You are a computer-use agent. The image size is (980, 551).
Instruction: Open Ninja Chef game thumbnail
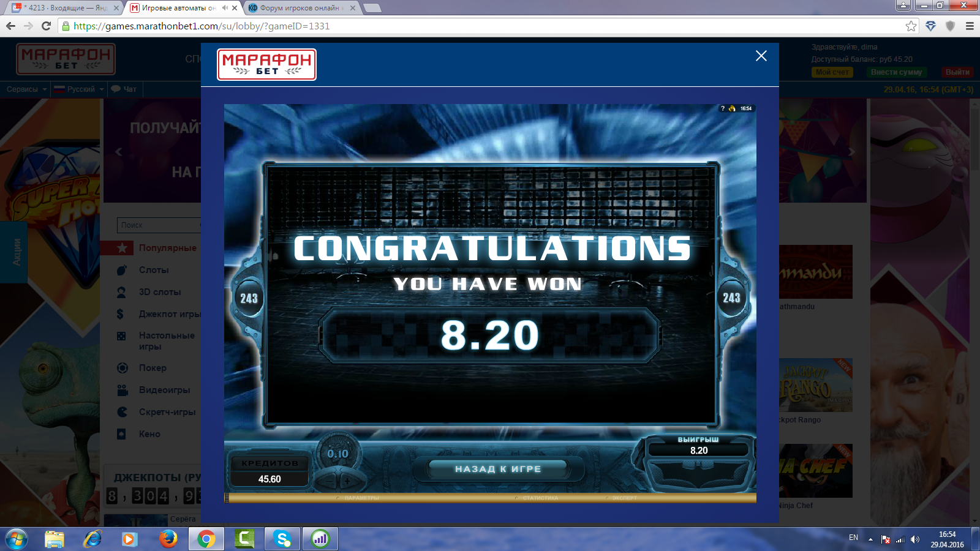[816, 471]
